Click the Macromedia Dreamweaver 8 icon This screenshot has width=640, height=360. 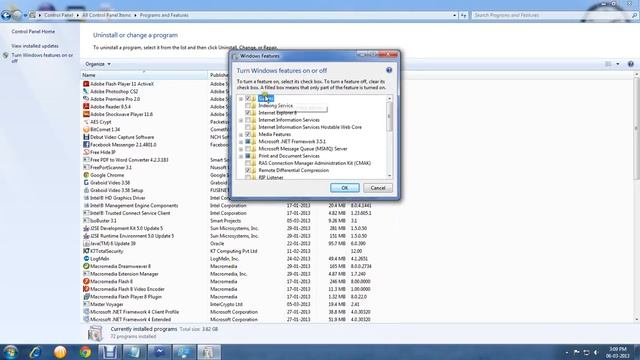click(x=86, y=266)
